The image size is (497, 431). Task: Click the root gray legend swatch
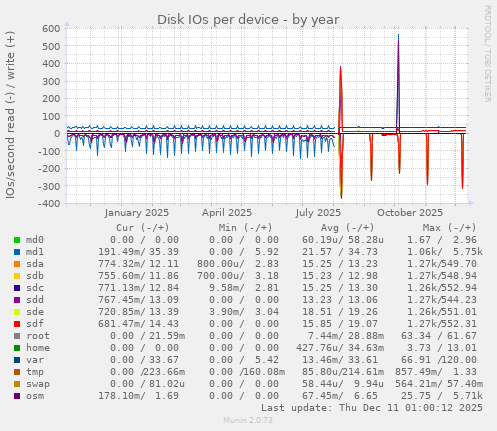coord(17,336)
